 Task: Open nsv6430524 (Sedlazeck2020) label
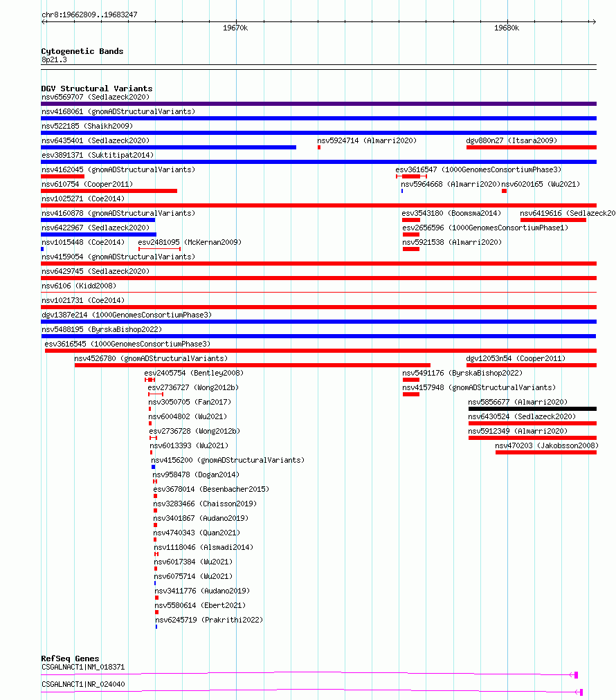[522, 416]
